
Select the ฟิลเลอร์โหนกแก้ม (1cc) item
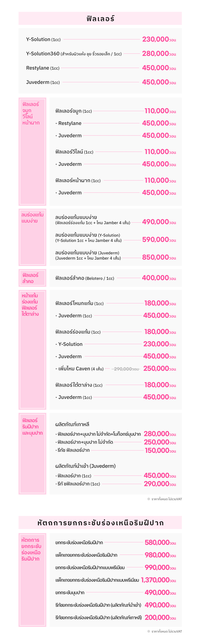tap(79, 303)
